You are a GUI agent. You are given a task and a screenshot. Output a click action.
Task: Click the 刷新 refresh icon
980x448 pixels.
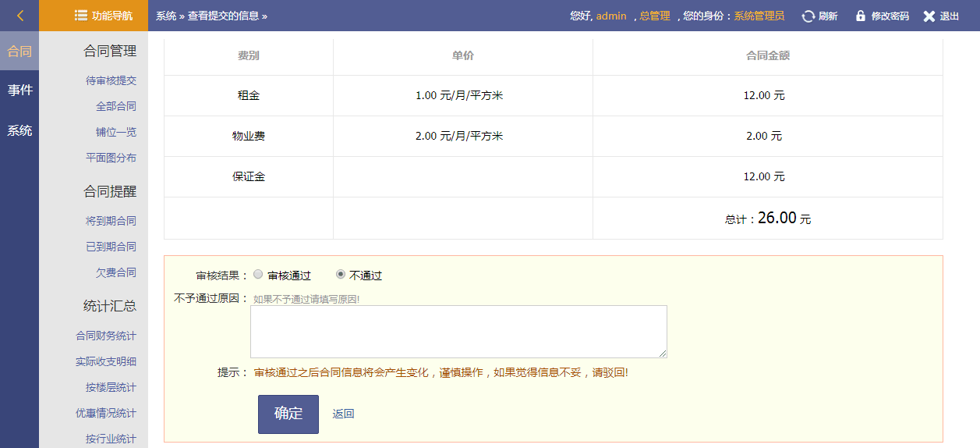click(808, 16)
